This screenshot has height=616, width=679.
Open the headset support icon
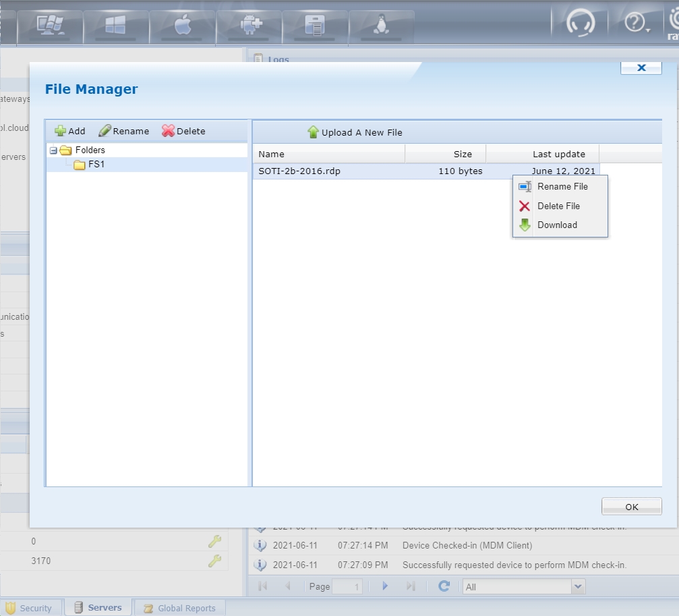coord(580,24)
